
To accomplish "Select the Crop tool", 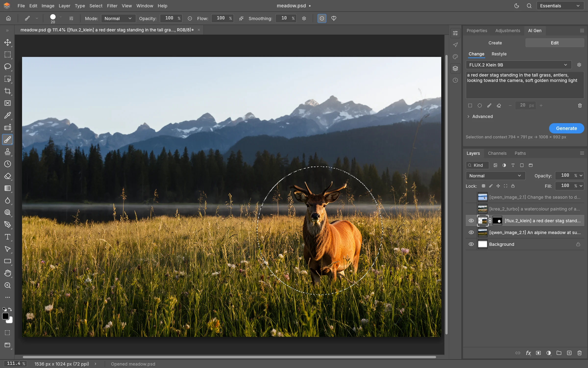I will pos(8,91).
